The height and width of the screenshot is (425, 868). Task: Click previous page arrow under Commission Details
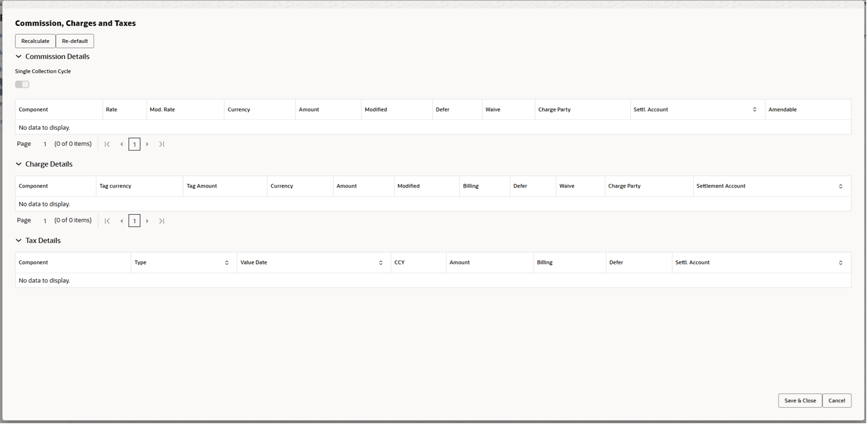click(x=121, y=143)
